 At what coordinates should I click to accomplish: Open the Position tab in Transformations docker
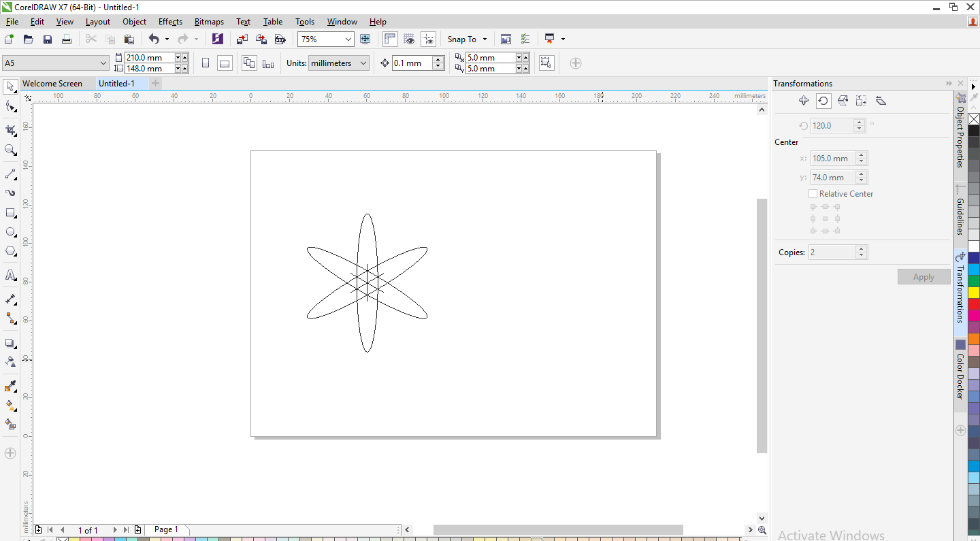click(804, 101)
